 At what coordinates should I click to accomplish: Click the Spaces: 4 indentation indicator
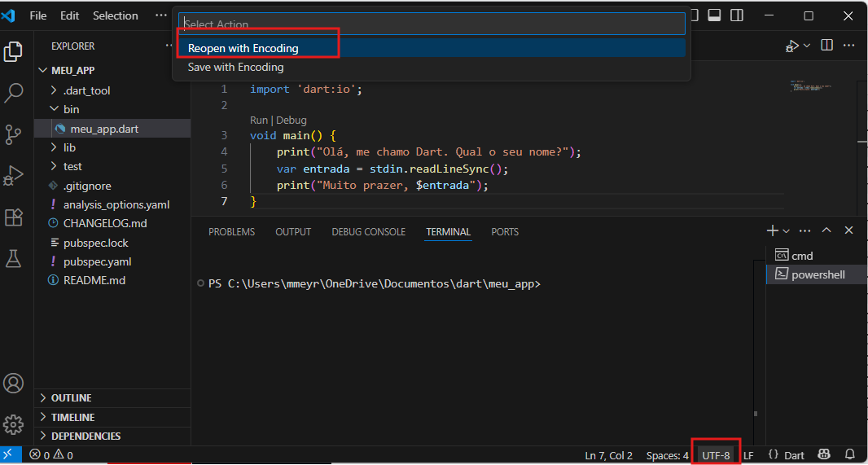pyautogui.click(x=668, y=455)
